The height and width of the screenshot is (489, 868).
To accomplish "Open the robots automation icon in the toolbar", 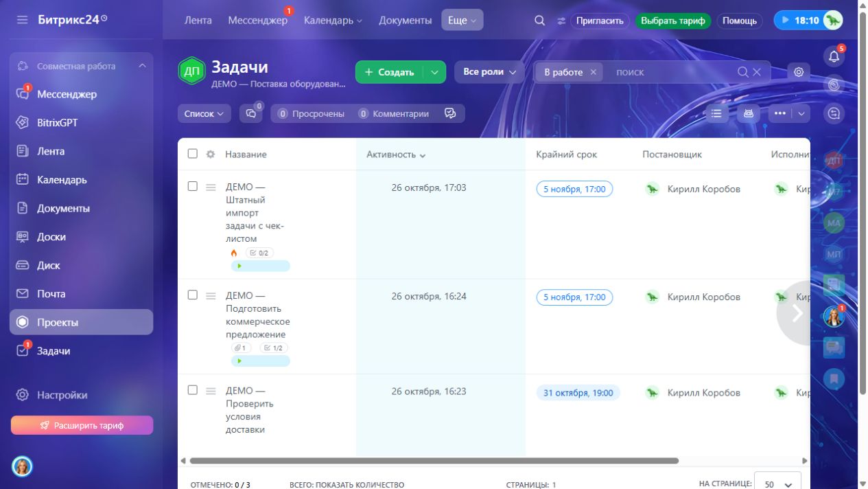I will (x=749, y=113).
